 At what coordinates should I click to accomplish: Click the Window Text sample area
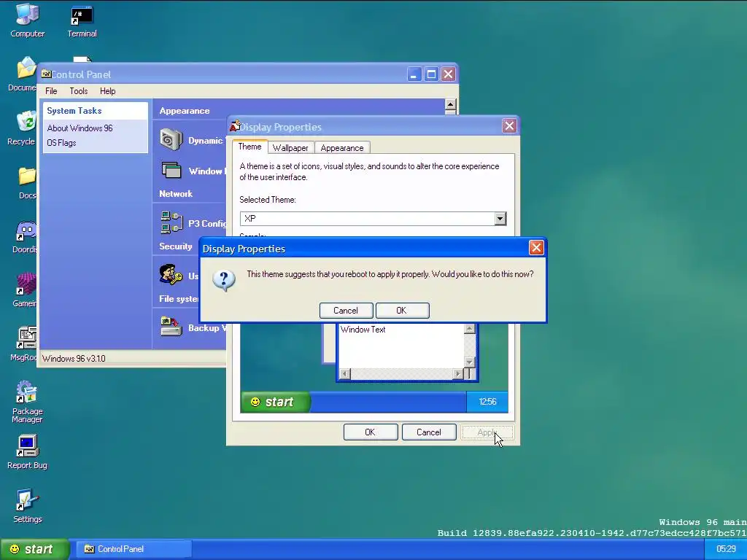click(x=400, y=346)
